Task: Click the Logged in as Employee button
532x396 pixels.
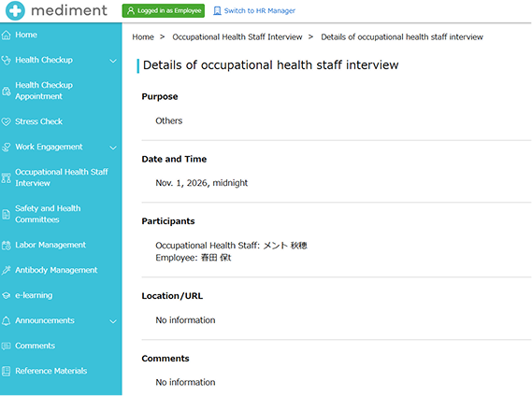Action: tap(164, 11)
